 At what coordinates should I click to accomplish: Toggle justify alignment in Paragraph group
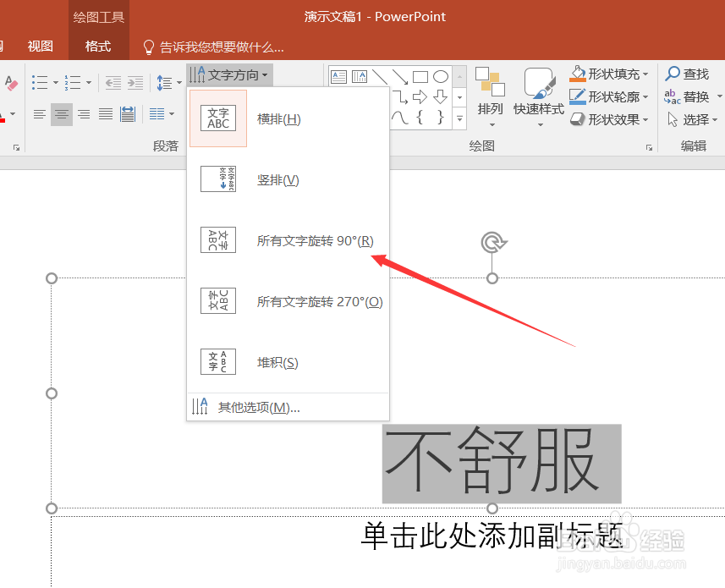105,114
